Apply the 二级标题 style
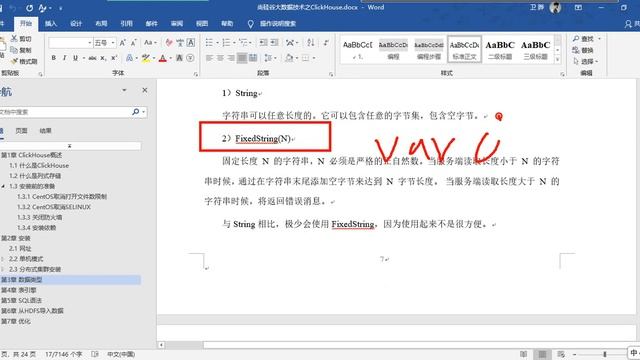The image size is (640, 360). click(500, 49)
